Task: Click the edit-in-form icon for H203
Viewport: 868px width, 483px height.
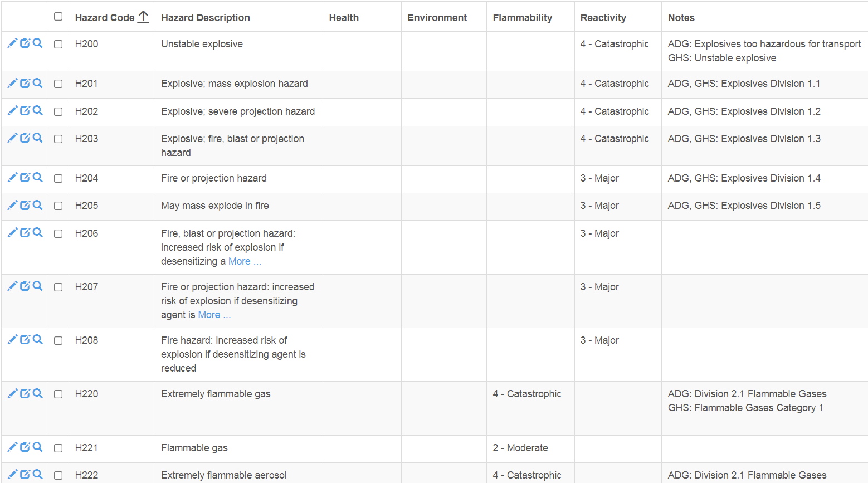Action: 25,138
